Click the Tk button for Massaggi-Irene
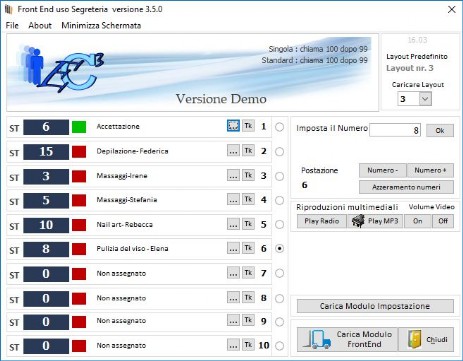463x361 pixels. (248, 175)
